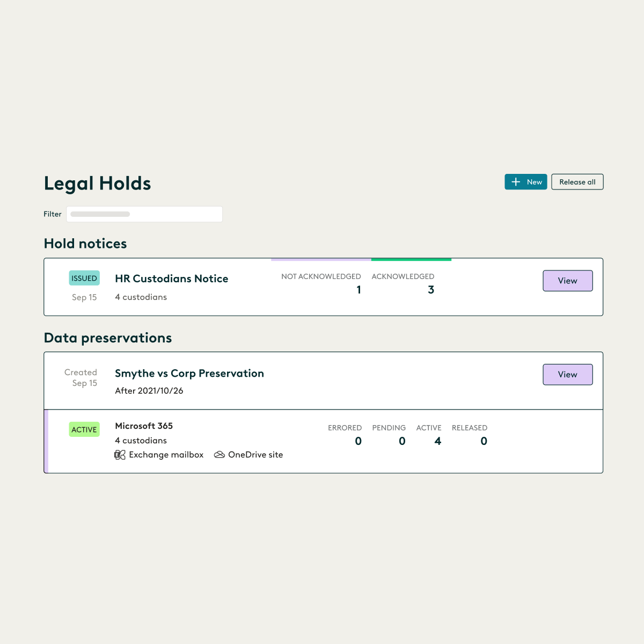Image resolution: width=644 pixels, height=644 pixels.
Task: View the HR Custodians Notice hold
Action: click(567, 281)
